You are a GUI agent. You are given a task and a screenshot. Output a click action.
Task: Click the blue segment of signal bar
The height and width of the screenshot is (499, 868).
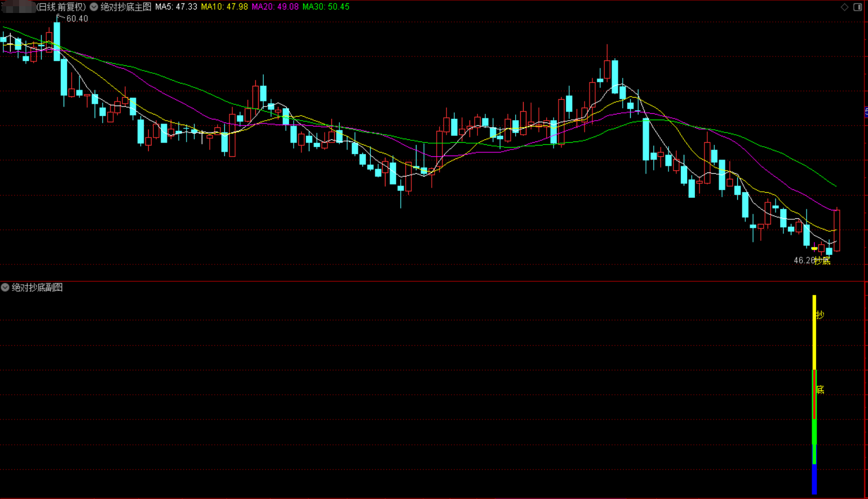(814, 479)
